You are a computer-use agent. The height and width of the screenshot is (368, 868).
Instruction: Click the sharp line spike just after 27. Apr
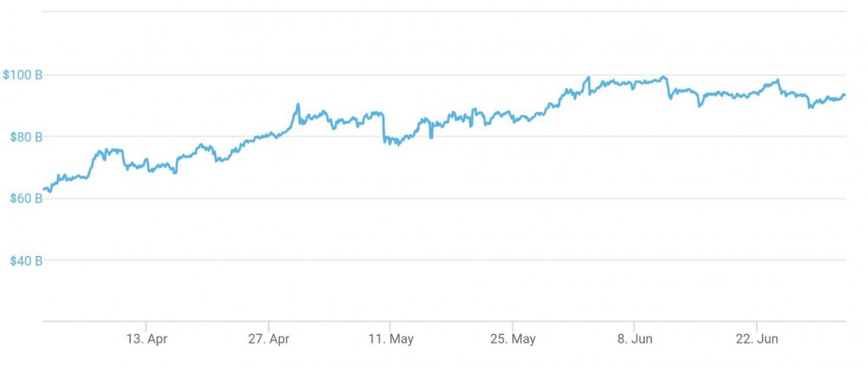pyautogui.click(x=298, y=104)
